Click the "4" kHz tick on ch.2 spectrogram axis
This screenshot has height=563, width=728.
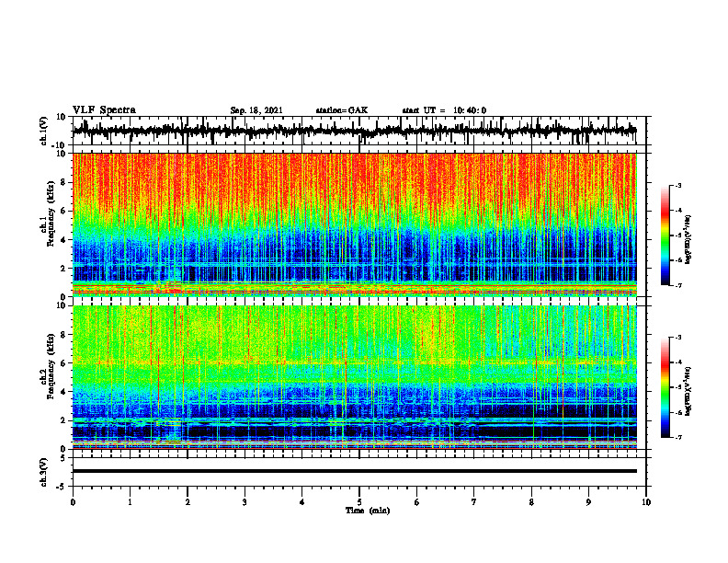pos(63,393)
